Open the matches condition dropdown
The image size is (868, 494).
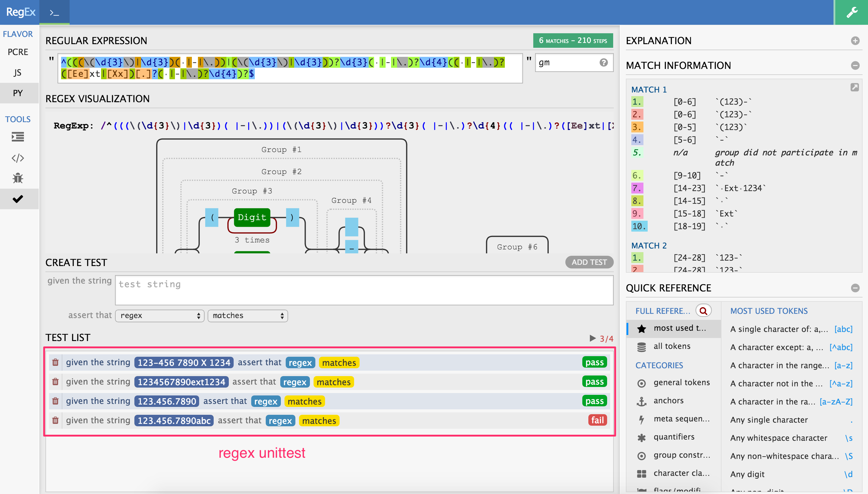tap(248, 316)
